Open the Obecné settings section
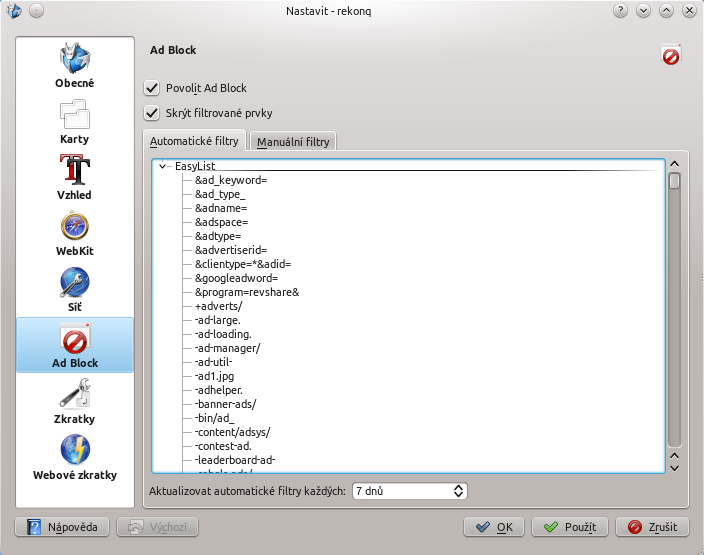704x555 pixels. click(75, 65)
